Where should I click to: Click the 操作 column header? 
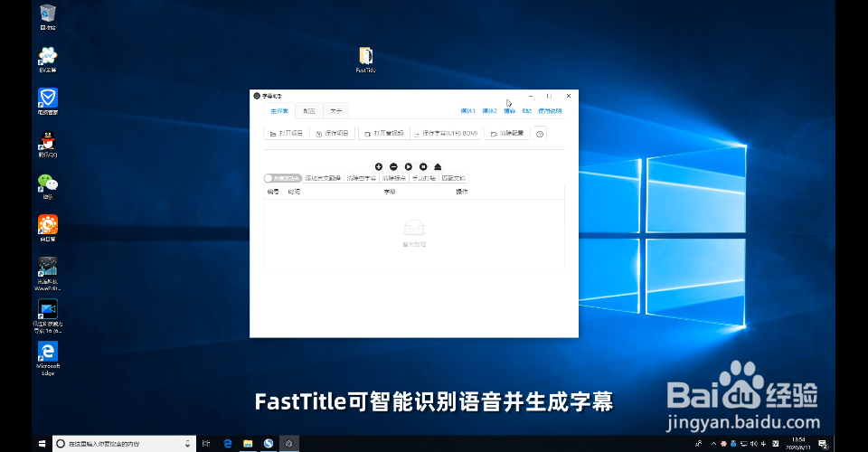[x=462, y=192]
